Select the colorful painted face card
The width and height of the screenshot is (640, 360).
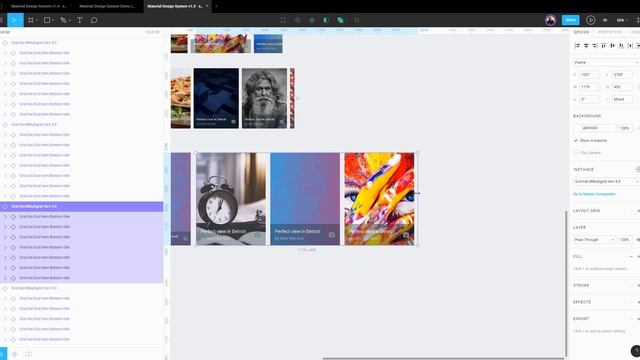coord(379,199)
